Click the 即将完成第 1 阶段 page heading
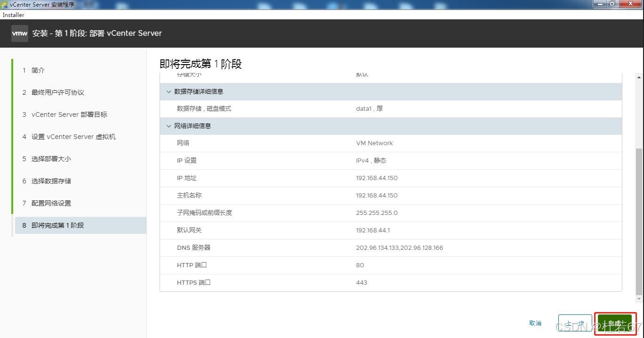The image size is (644, 338). [x=201, y=64]
